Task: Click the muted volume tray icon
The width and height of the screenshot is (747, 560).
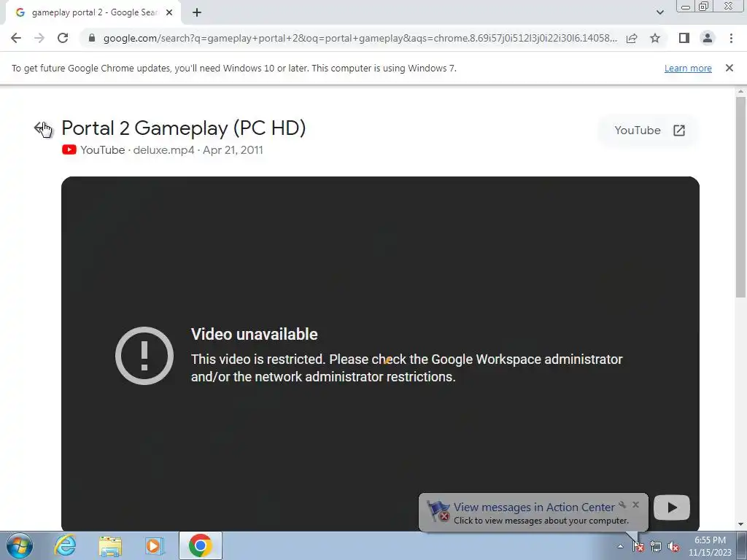Action: pos(673,547)
